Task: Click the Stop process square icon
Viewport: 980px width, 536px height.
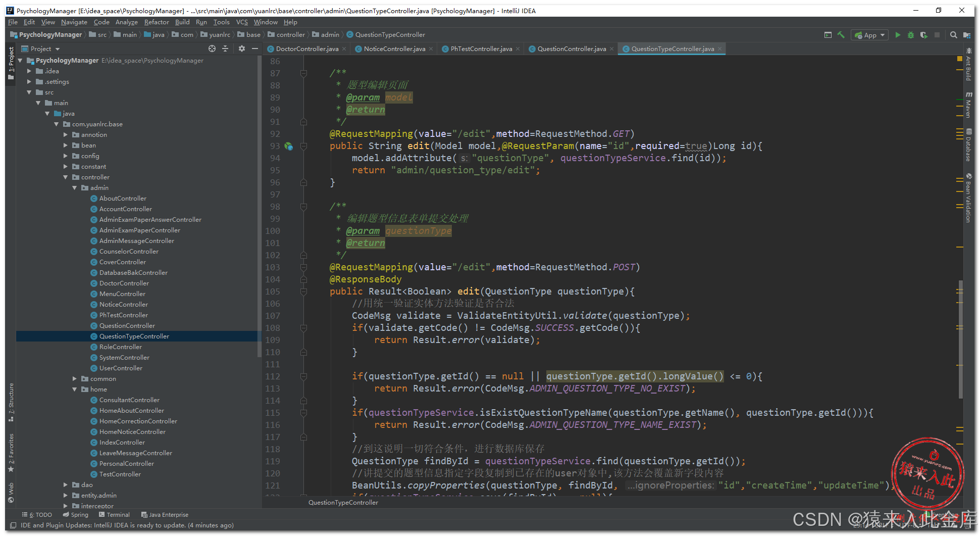Action: click(x=937, y=35)
